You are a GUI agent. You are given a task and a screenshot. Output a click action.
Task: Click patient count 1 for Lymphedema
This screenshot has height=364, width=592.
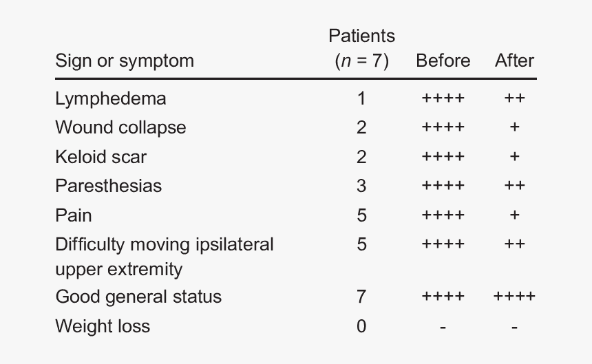[x=361, y=99]
